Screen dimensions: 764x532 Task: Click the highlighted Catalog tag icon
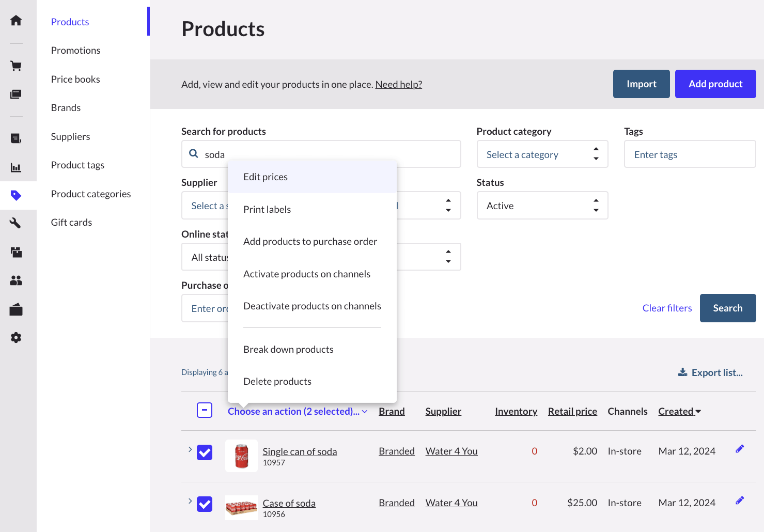(x=15, y=196)
